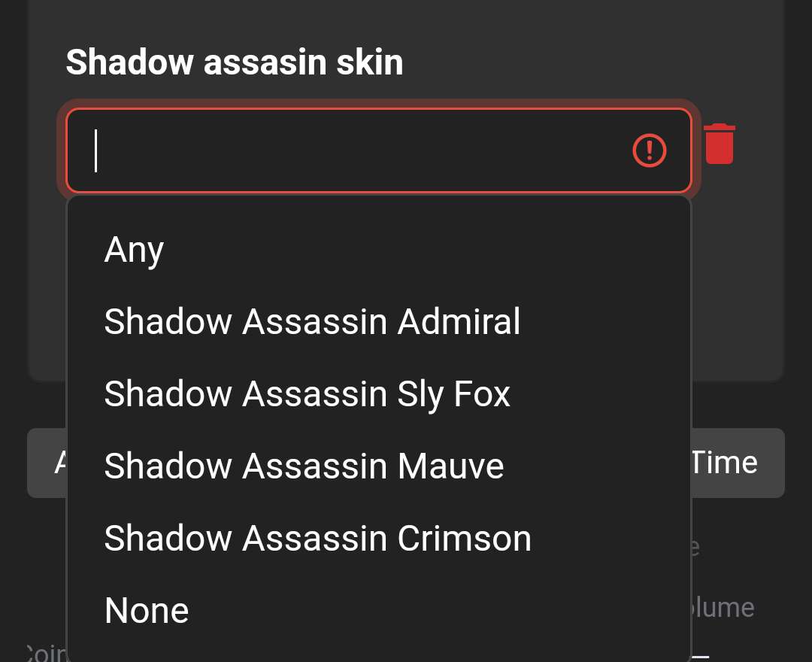Click the red error exclamation icon
The image size is (812, 662).
tap(650, 150)
